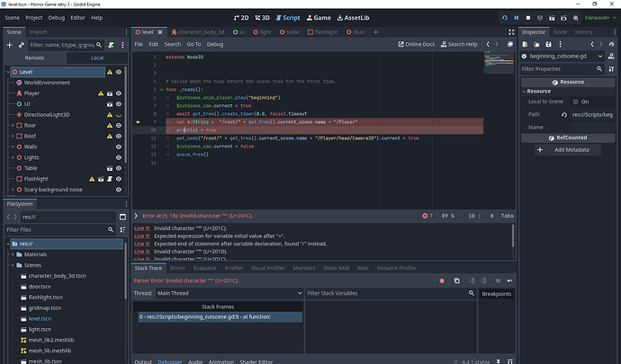Open the Forward+ renderer dropdown
The height and width of the screenshot is (364, 621).
(600, 18)
